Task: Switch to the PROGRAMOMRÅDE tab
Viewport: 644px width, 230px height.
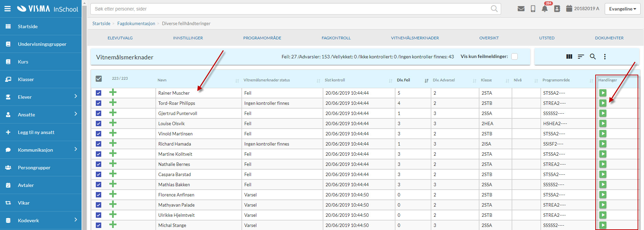Action: 262,38
